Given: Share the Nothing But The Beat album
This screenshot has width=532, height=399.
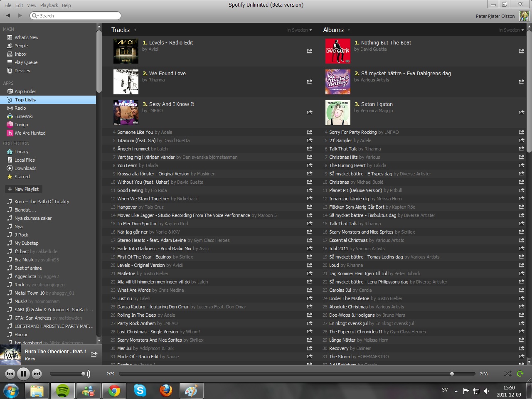Looking at the screenshot, I should click(521, 51).
